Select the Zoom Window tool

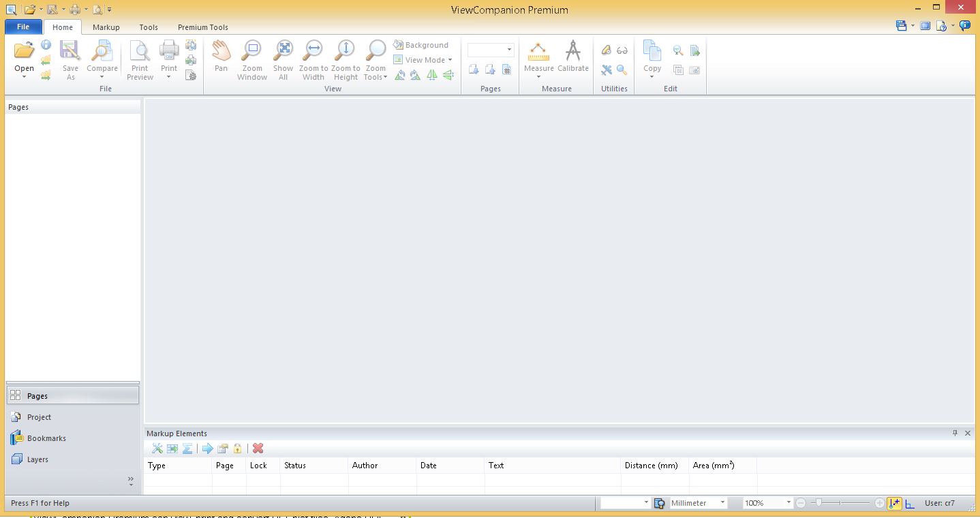[x=252, y=50]
